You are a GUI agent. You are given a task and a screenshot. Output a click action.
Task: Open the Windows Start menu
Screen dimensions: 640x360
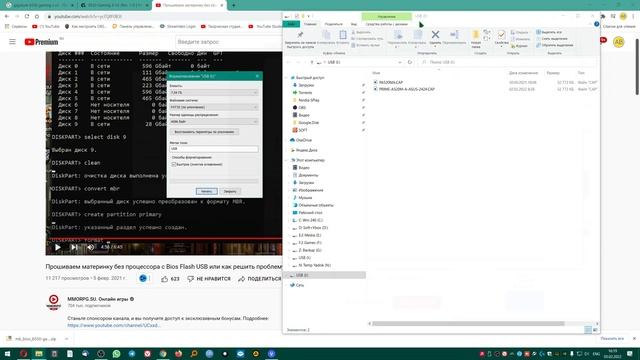(7, 354)
